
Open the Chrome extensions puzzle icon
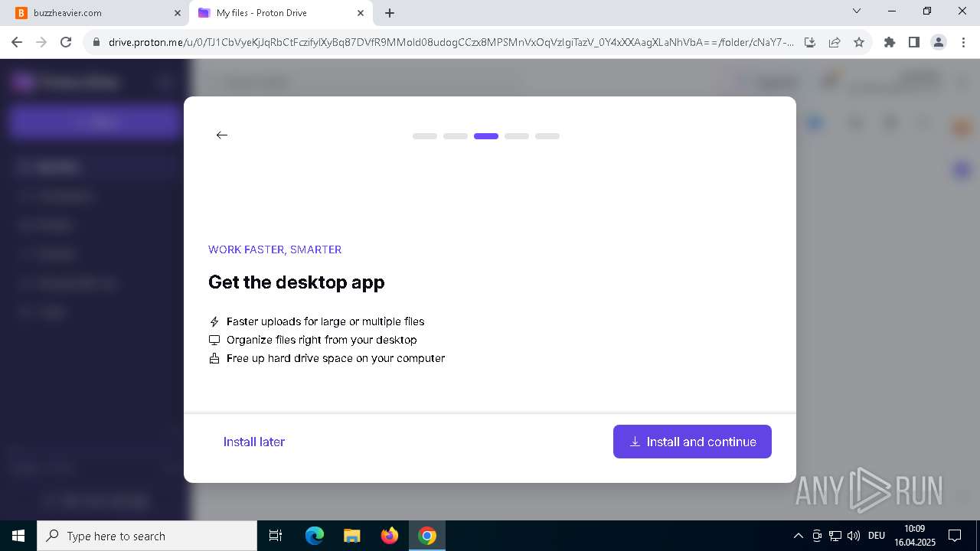pyautogui.click(x=889, y=42)
